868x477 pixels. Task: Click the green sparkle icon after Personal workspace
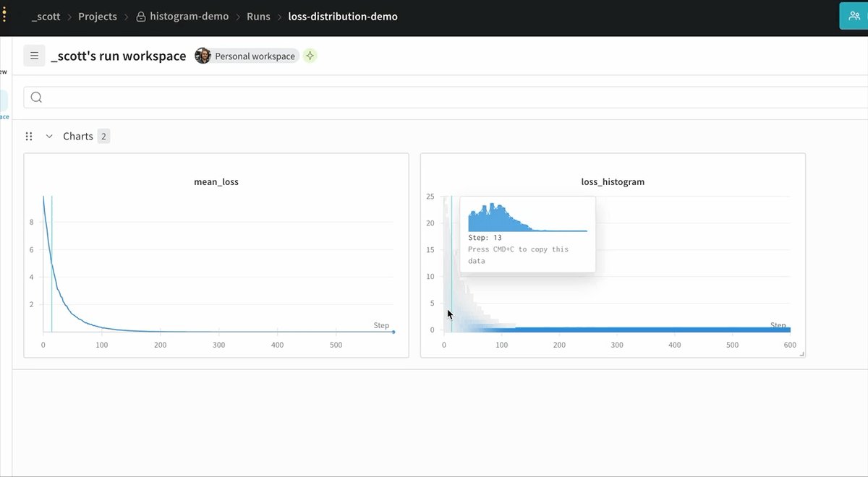[x=310, y=56]
